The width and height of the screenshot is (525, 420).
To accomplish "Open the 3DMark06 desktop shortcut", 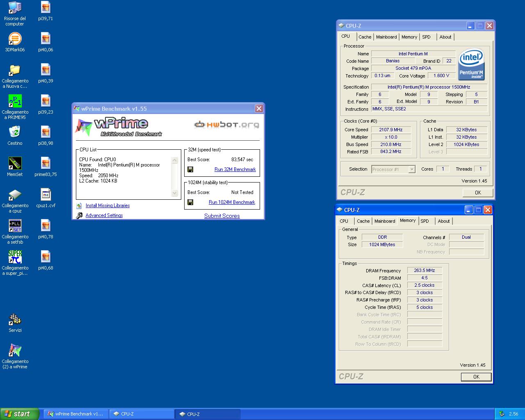I will pyautogui.click(x=15, y=39).
